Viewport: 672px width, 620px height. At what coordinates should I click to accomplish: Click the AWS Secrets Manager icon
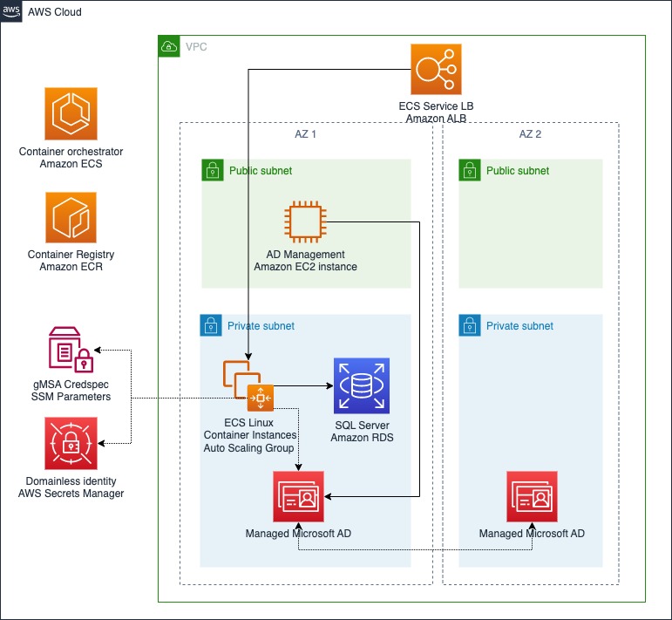point(71,443)
